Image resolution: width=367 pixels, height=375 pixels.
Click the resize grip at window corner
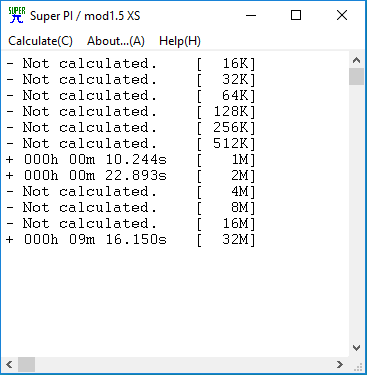tap(358, 366)
